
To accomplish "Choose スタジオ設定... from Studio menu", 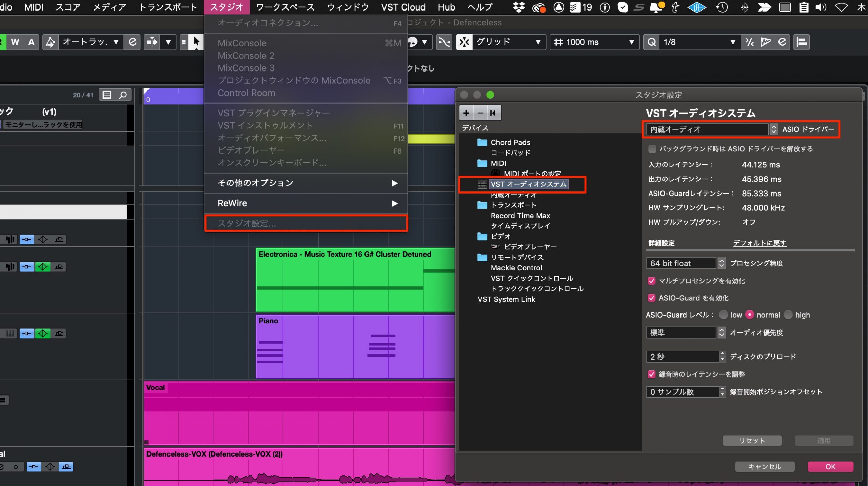I will 306,224.
